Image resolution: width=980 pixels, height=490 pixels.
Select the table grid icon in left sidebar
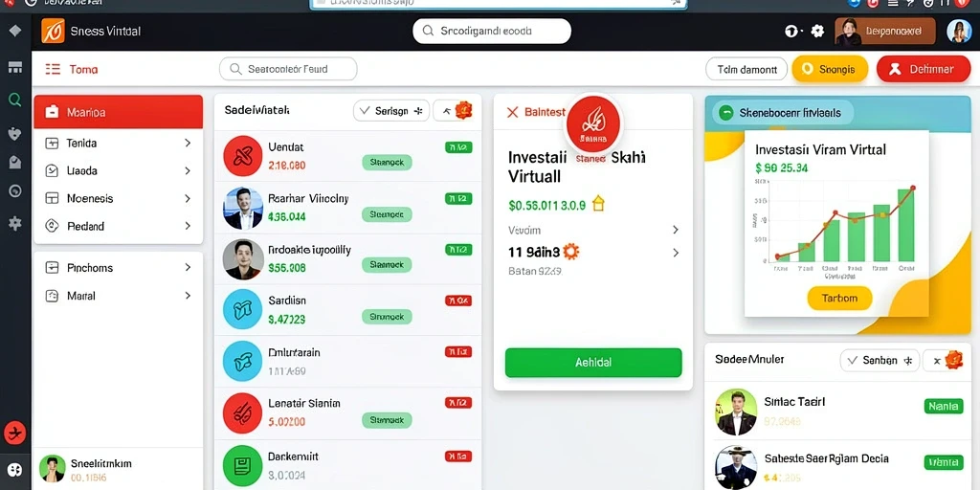coord(15,68)
